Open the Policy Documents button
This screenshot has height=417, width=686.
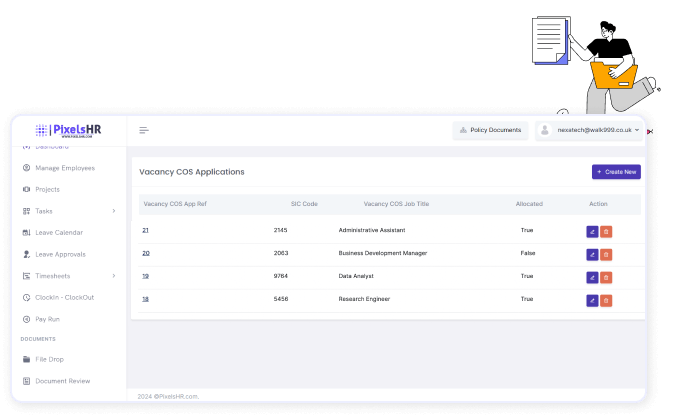[x=490, y=130]
